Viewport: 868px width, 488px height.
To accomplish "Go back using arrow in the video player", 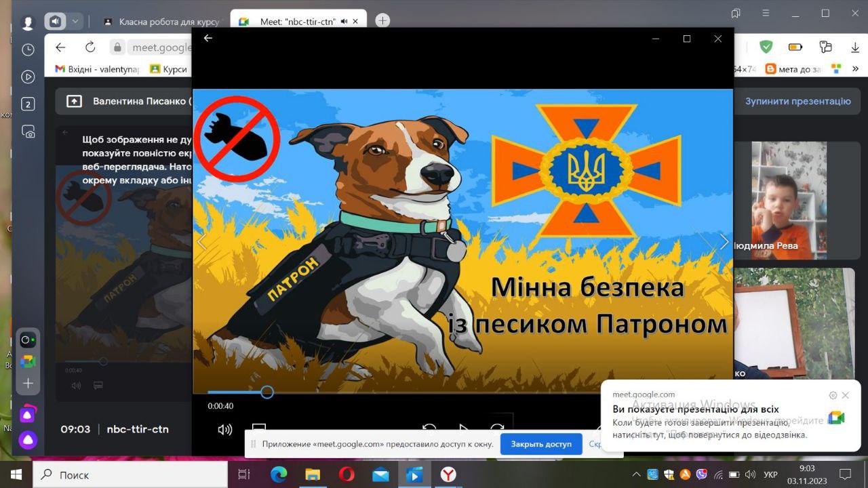I will point(208,38).
